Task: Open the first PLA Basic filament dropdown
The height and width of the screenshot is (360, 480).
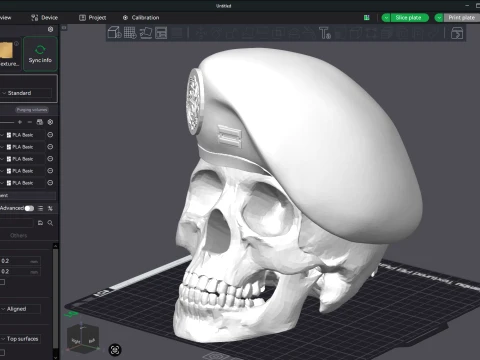Action: [x=3, y=135]
